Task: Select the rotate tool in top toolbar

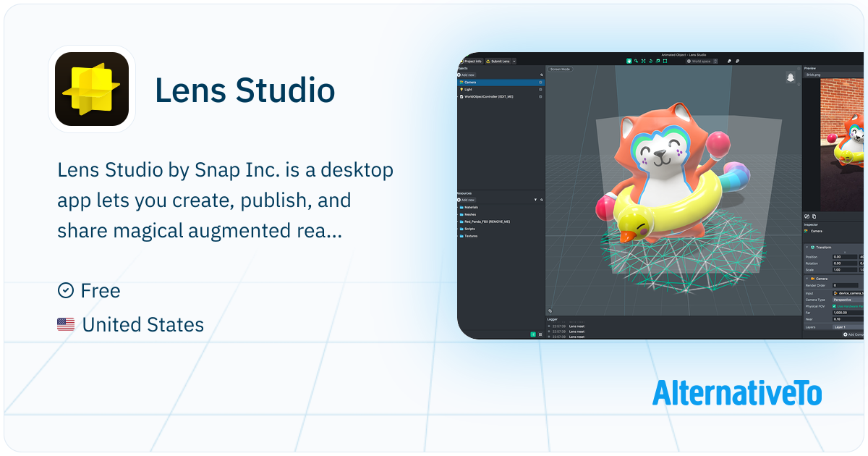Action: coord(650,62)
